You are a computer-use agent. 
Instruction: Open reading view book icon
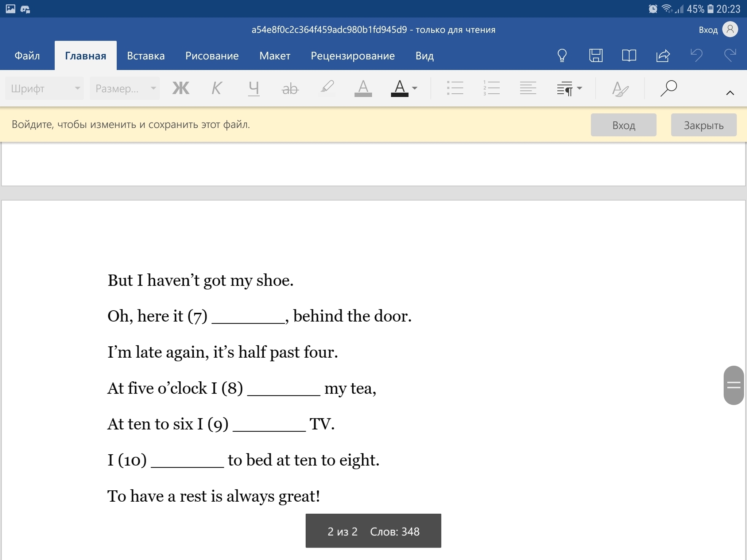629,55
